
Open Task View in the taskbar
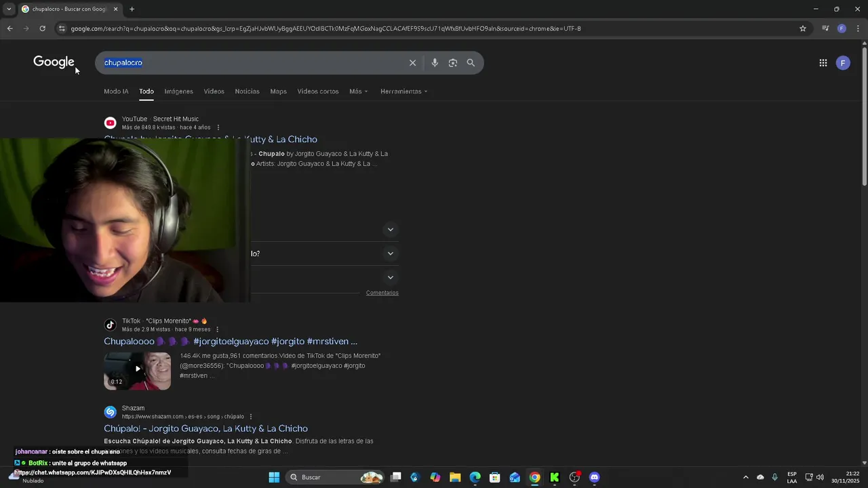[x=396, y=477]
